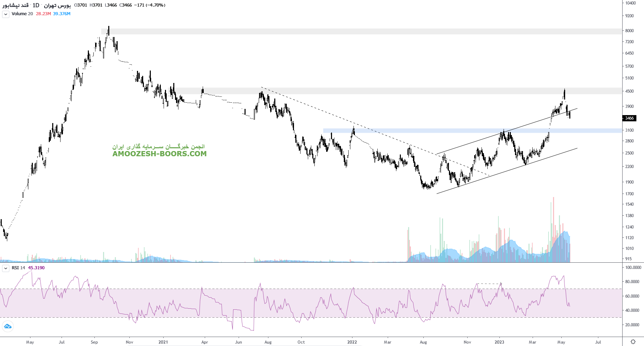Select the upper gray resistance zone near 8000
The width and height of the screenshot is (644, 346).
(346, 31)
